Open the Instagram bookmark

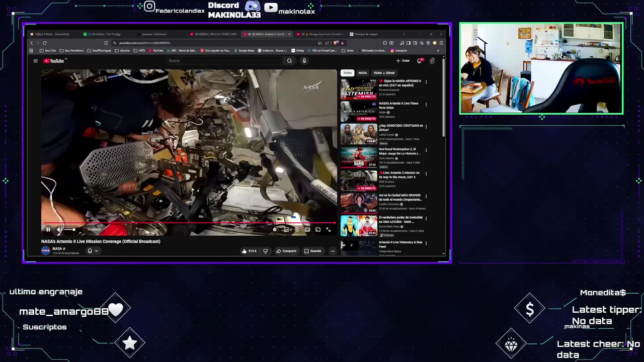click(398, 50)
